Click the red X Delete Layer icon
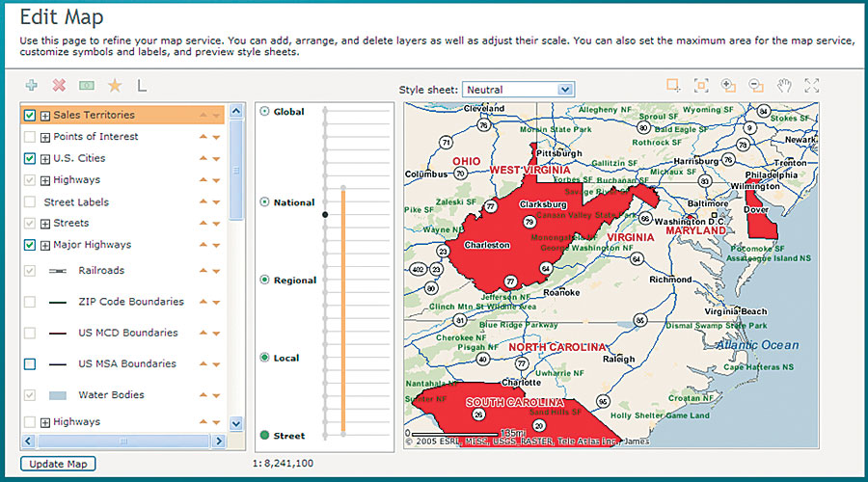This screenshot has width=868, height=482. point(59,85)
